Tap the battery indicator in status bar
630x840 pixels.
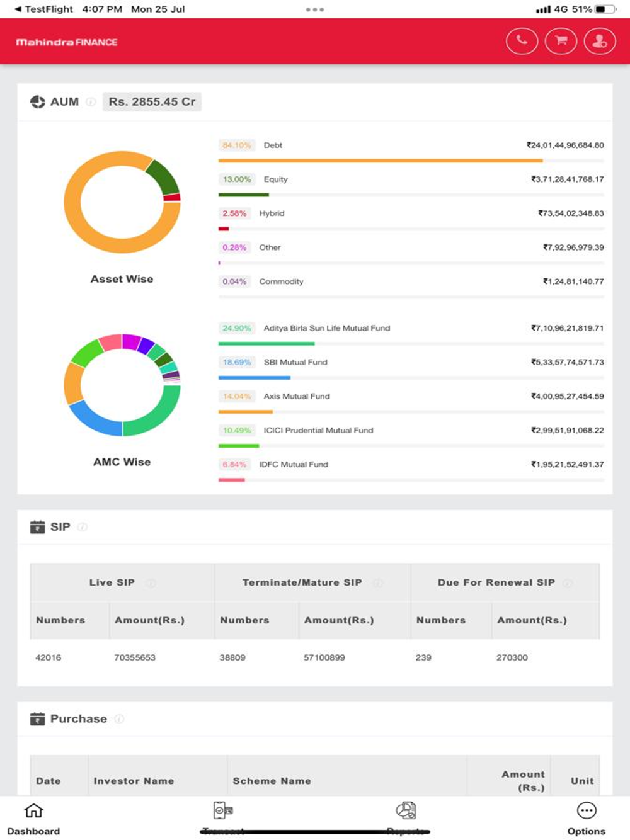click(x=605, y=9)
